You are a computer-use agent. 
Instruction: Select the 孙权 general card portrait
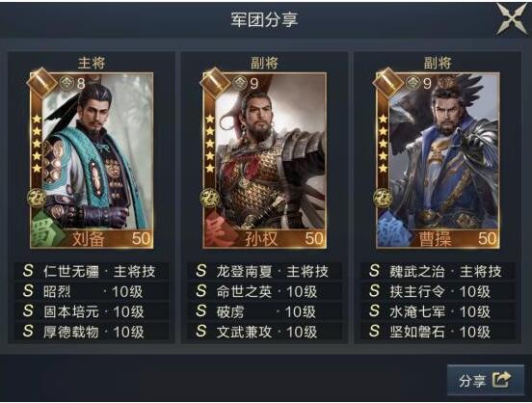264,160
